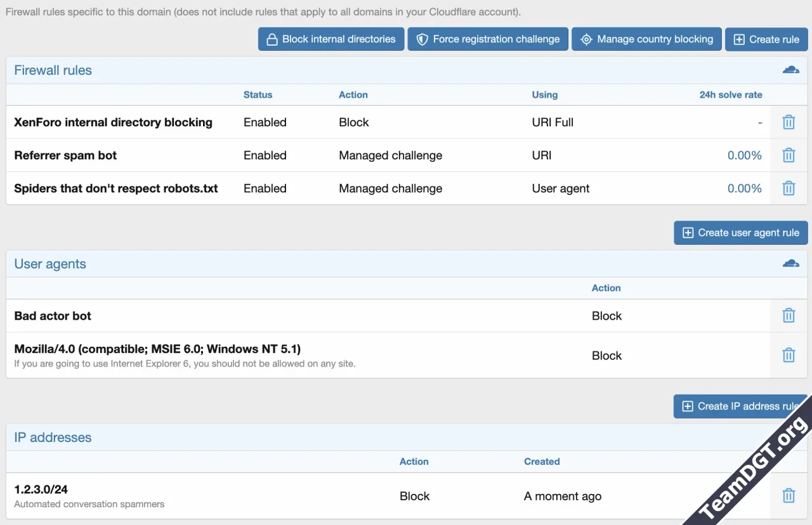Click the cloud icon on the Firewall rules header
Viewport: 812px width, 525px height.
click(x=790, y=70)
